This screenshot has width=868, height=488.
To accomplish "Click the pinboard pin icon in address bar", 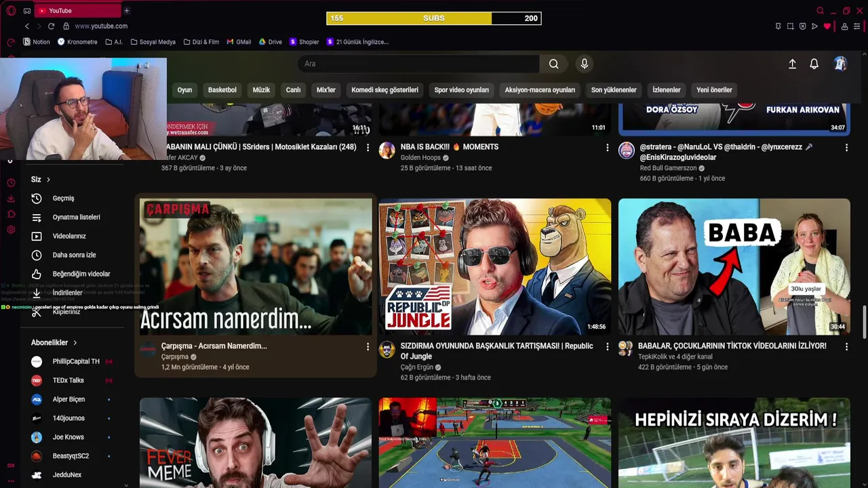I will 778,26.
